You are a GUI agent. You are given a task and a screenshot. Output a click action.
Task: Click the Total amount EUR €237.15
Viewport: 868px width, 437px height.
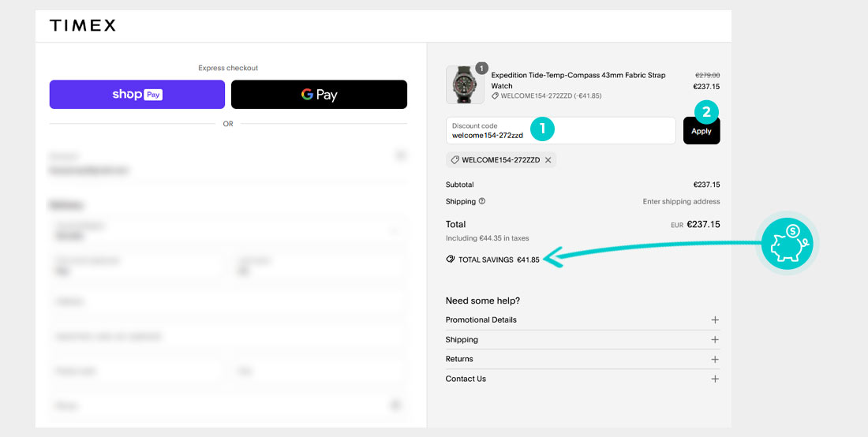(695, 225)
